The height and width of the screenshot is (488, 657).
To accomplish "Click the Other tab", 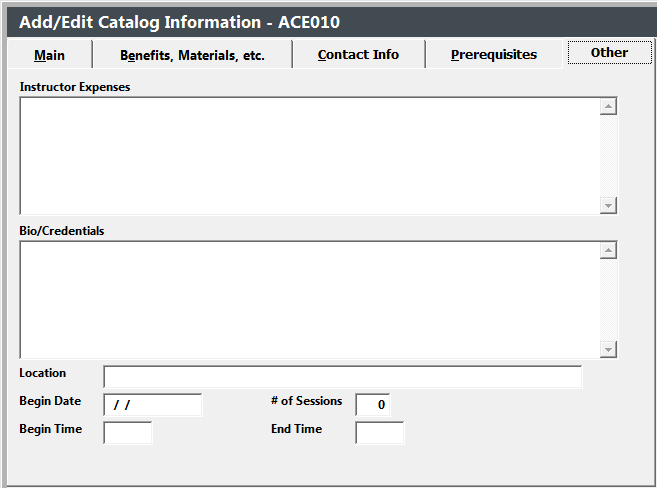I will coord(609,53).
